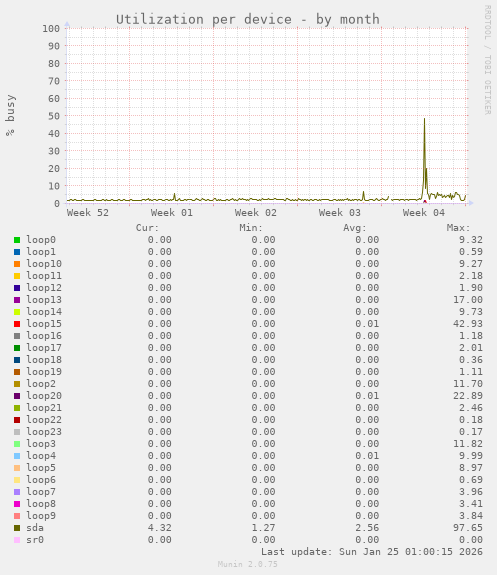Select the loop15 legend label
This screenshot has height=575, width=497.
(44, 324)
